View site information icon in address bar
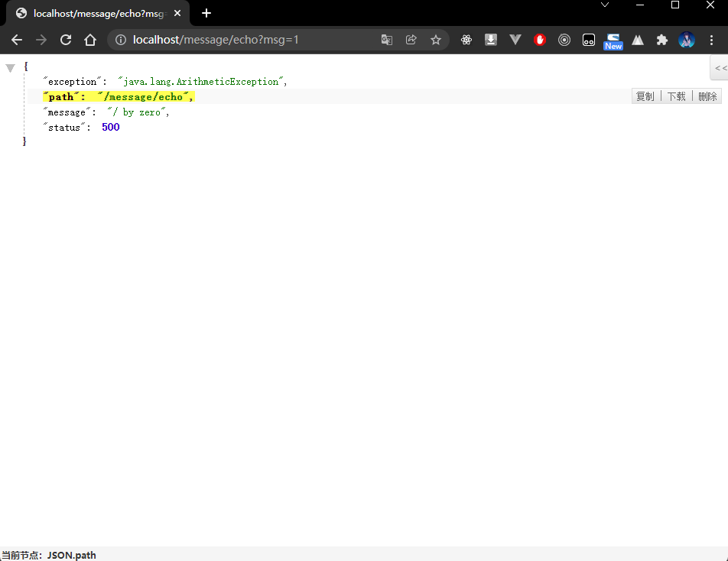 [x=121, y=40]
